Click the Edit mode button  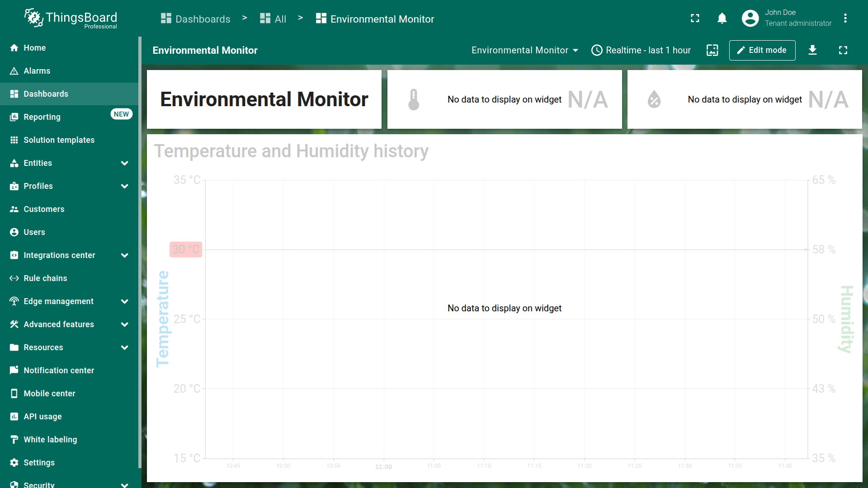[x=762, y=50]
